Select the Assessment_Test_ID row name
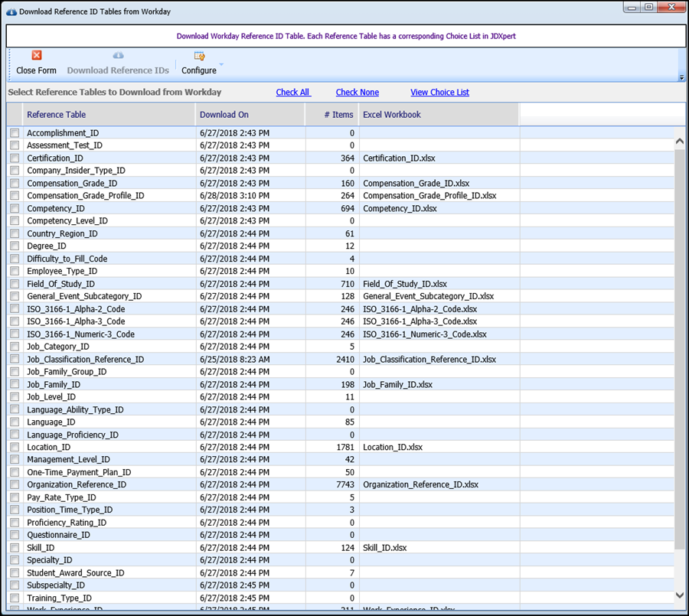Image resolution: width=689 pixels, height=616 pixels. click(x=64, y=145)
